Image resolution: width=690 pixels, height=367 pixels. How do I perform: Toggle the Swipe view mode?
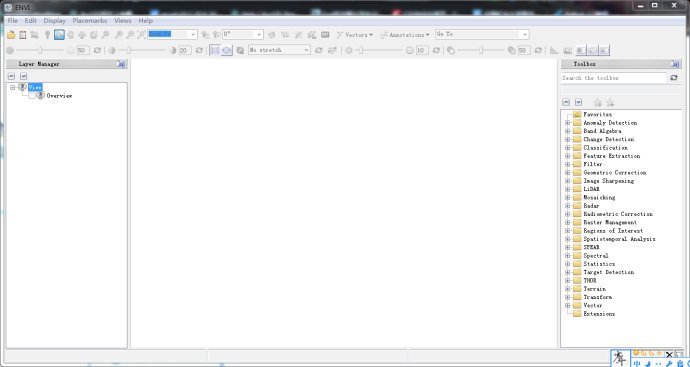604,51
